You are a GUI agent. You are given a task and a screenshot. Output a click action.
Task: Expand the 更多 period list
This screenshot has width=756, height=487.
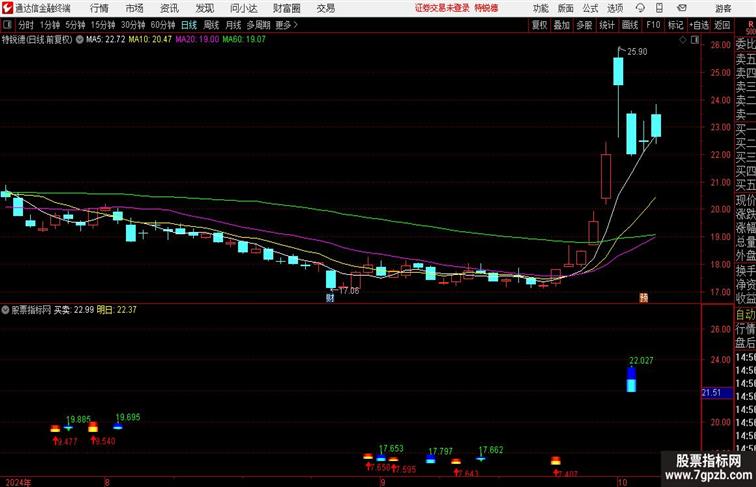[x=286, y=25]
